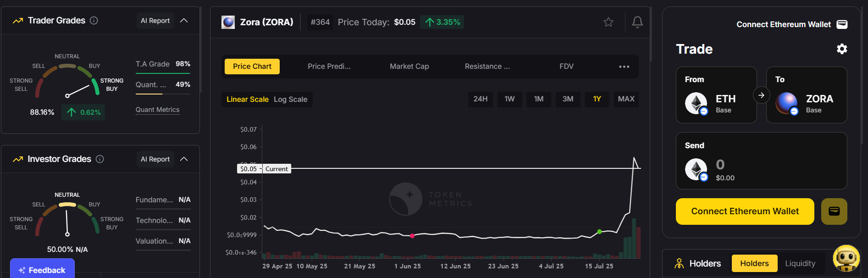The width and height of the screenshot is (868, 278).
Task: Click the ZORA coin icon in the To card
Action: [x=787, y=103]
